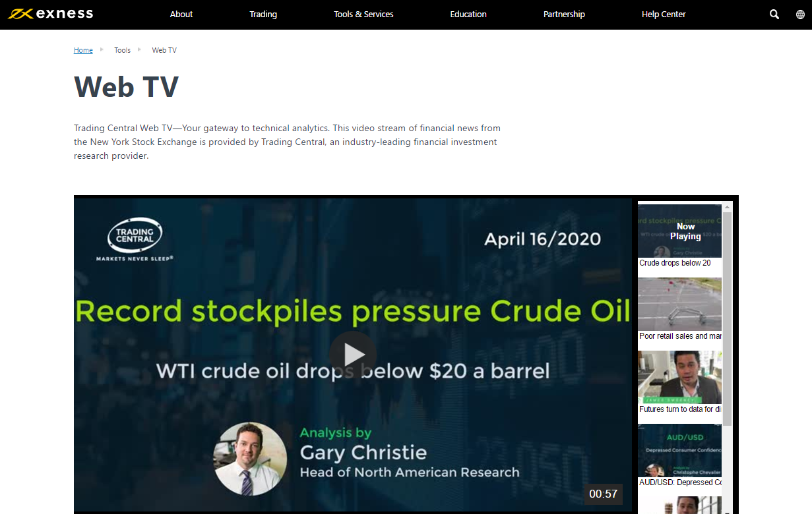Open the Partnership menu
Image resolution: width=812 pixels, height=524 pixels.
(564, 15)
